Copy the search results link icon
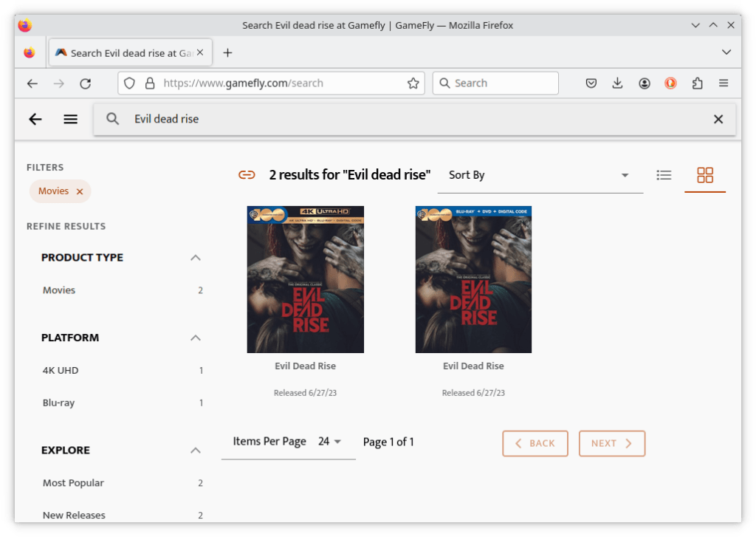756x537 pixels. tap(247, 174)
